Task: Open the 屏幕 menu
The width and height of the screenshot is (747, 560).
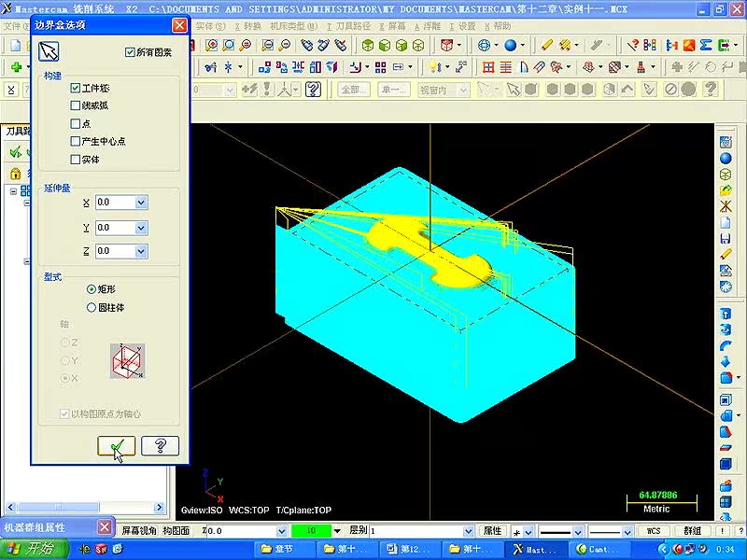Action: point(392,26)
